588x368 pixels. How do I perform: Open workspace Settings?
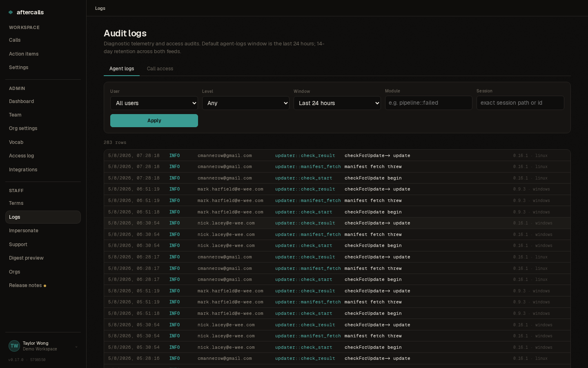[43, 67]
